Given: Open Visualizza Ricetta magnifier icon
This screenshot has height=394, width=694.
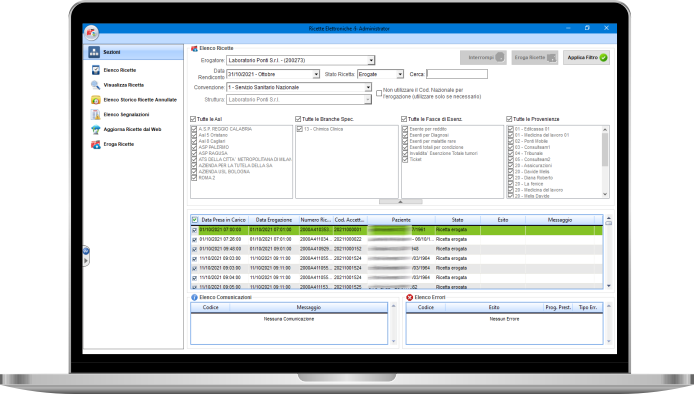Looking at the screenshot, I should point(96,85).
